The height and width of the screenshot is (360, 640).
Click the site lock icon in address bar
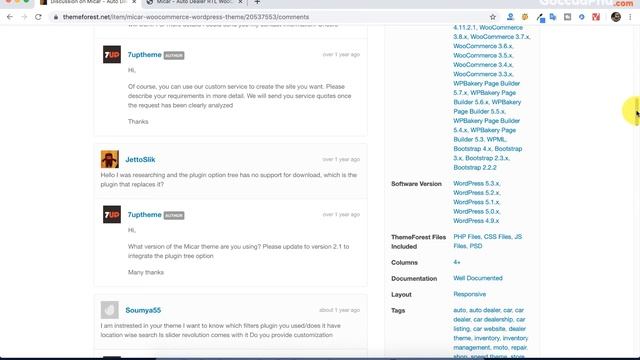56,17
